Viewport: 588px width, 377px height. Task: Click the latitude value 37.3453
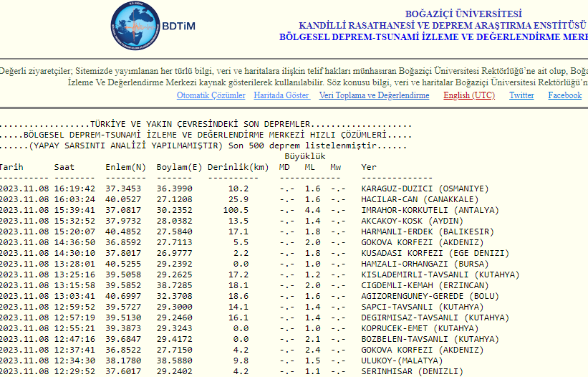pyautogui.click(x=123, y=188)
